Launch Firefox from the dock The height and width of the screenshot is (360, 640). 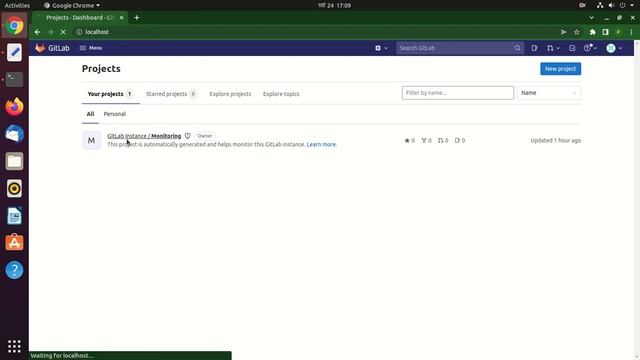[x=14, y=107]
